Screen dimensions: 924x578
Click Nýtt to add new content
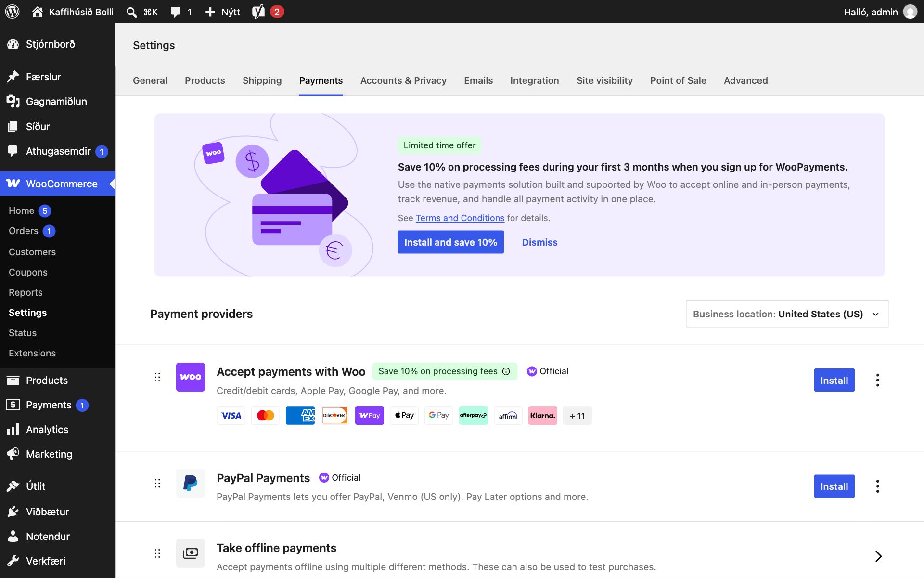222,12
